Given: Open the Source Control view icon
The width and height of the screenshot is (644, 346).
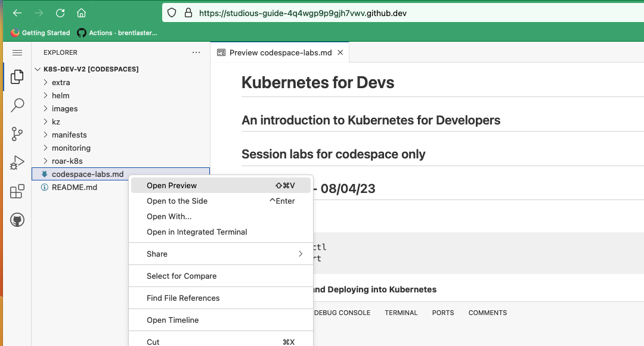Looking at the screenshot, I should tap(17, 134).
